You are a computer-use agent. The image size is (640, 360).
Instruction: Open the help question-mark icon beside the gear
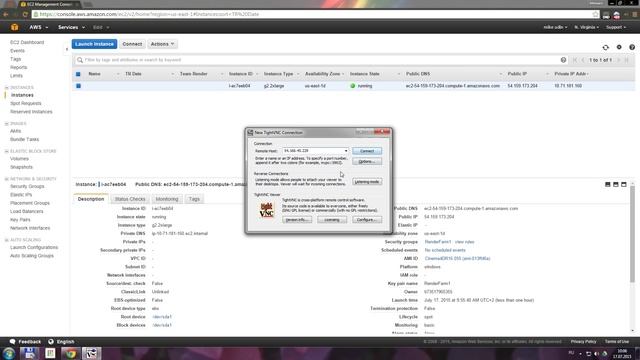coord(632,47)
